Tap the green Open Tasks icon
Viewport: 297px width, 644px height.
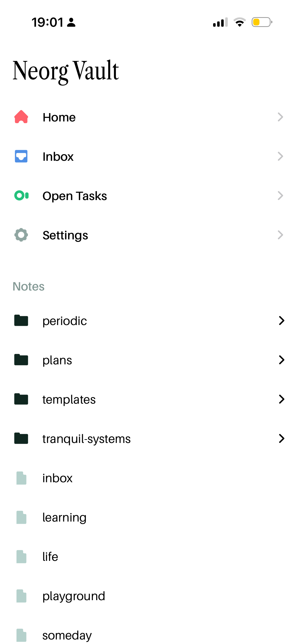pos(21,196)
